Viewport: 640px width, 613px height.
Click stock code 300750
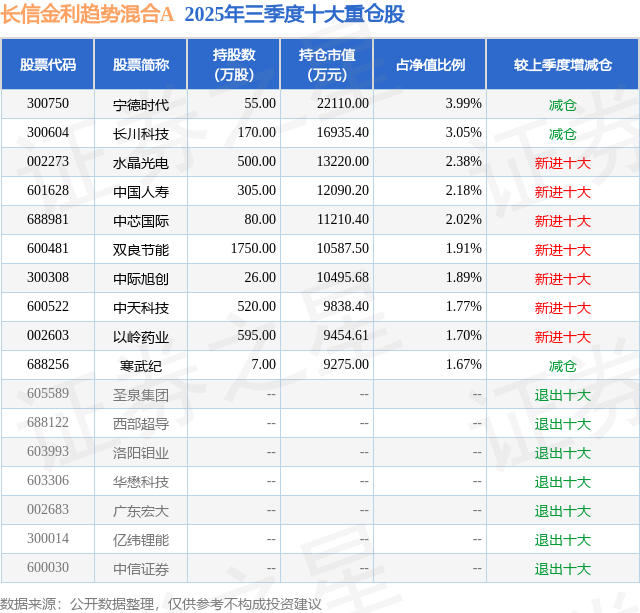click(48, 104)
